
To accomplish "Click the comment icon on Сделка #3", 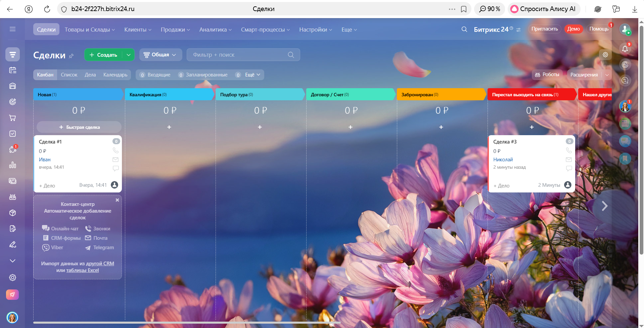I will (x=569, y=168).
